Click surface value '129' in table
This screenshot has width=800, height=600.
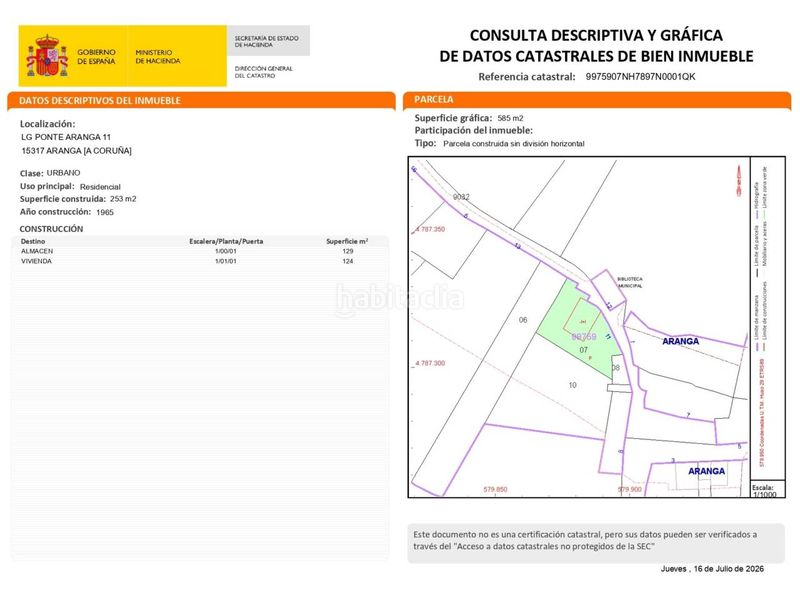tap(348, 251)
